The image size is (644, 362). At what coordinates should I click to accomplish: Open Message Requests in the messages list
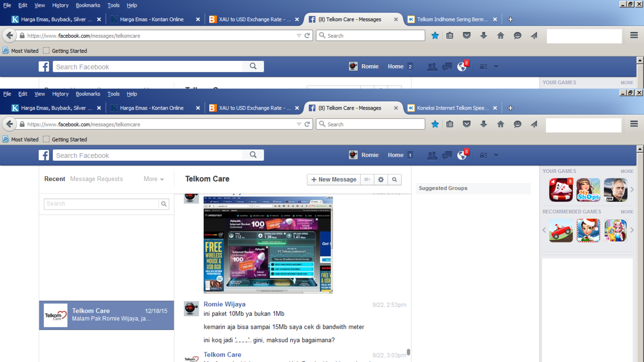97,179
